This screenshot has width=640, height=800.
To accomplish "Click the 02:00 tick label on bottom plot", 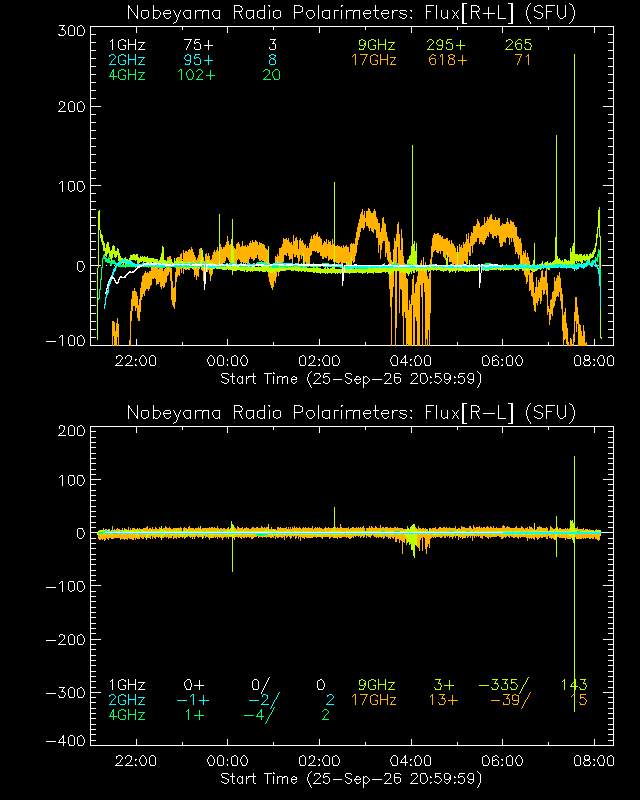I will point(319,761).
